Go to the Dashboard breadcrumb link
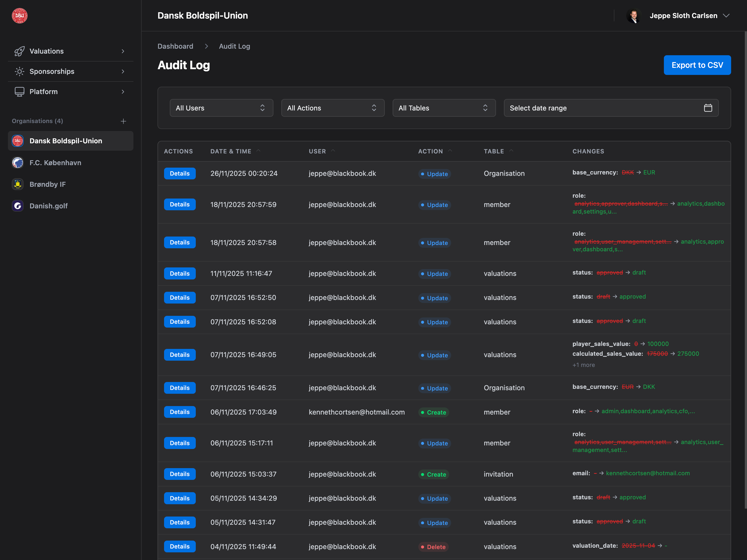 click(x=175, y=46)
